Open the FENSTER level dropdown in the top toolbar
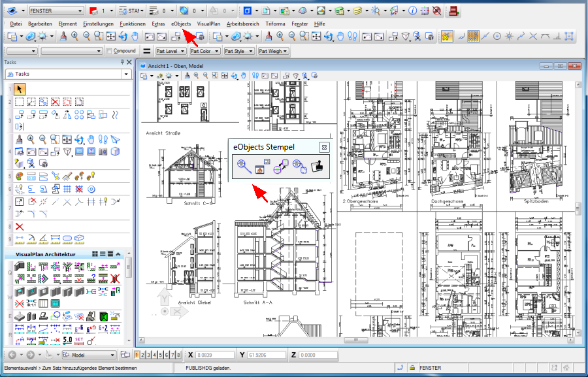588x377 pixels. (56, 11)
